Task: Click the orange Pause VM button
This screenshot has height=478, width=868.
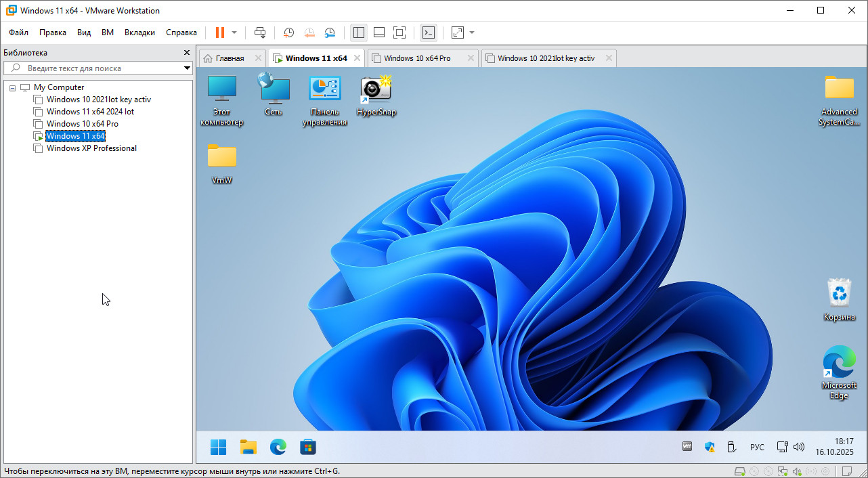Action: pyautogui.click(x=219, y=32)
